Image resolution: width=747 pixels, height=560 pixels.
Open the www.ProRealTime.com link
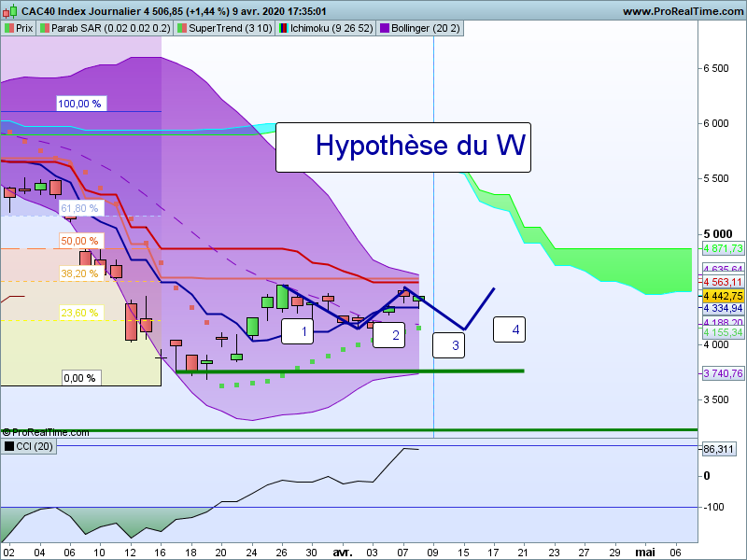683,11
